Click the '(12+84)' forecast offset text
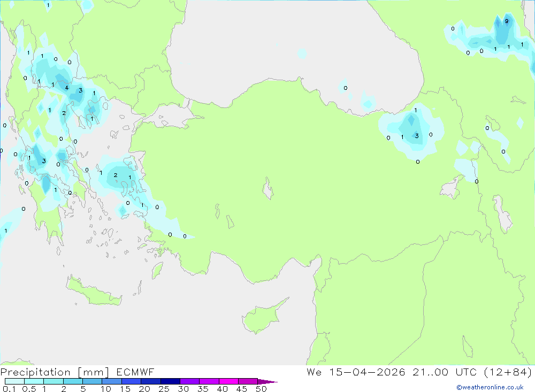 pos(508,372)
